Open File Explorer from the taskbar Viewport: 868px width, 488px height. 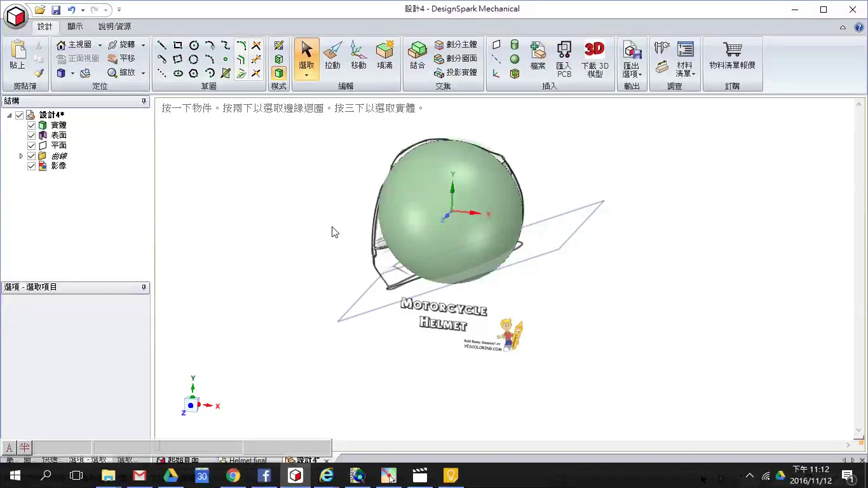coord(108,475)
